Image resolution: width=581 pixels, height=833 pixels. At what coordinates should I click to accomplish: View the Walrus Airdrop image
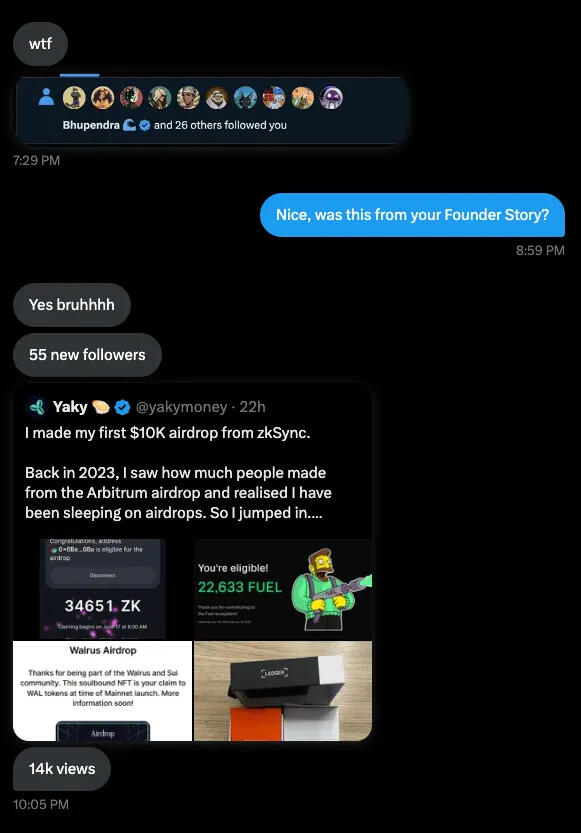(x=102, y=691)
